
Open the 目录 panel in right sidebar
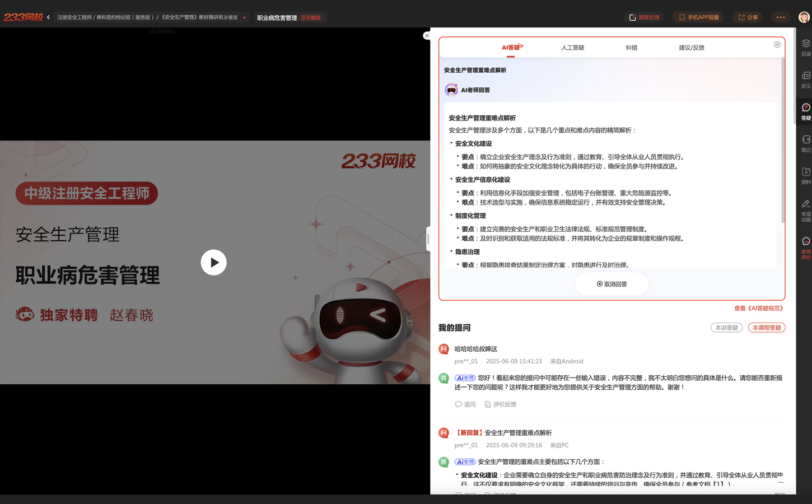click(805, 47)
